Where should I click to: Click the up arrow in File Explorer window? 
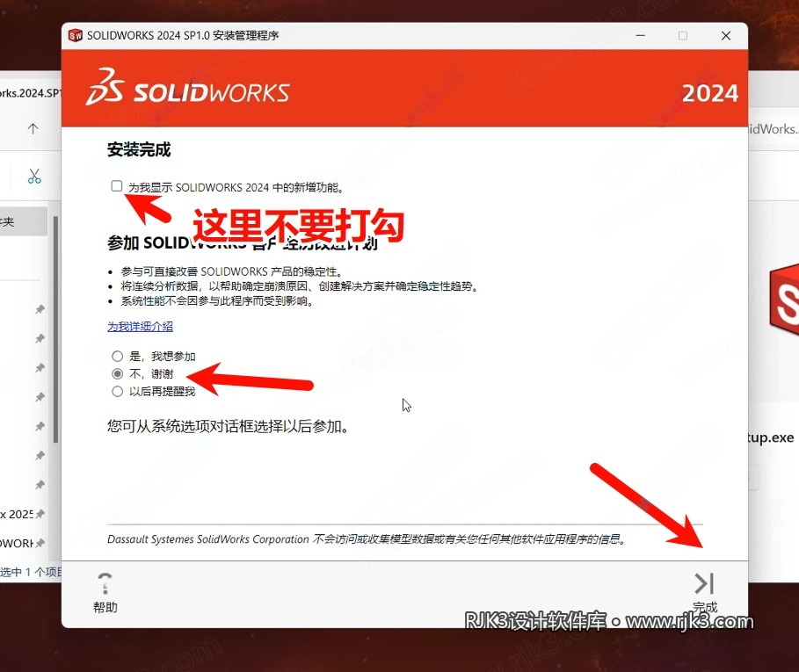point(33,128)
